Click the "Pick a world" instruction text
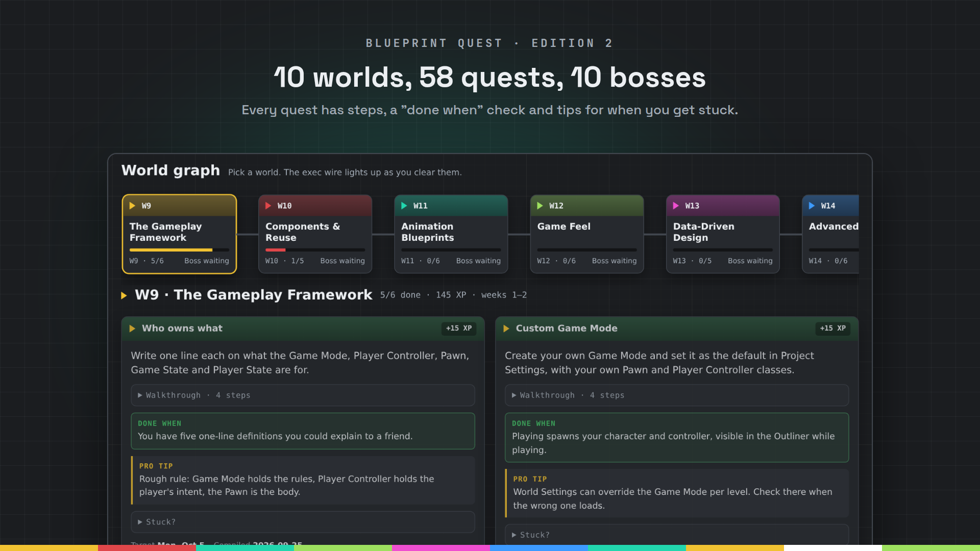Screen dimensions: 980x551 (345, 172)
